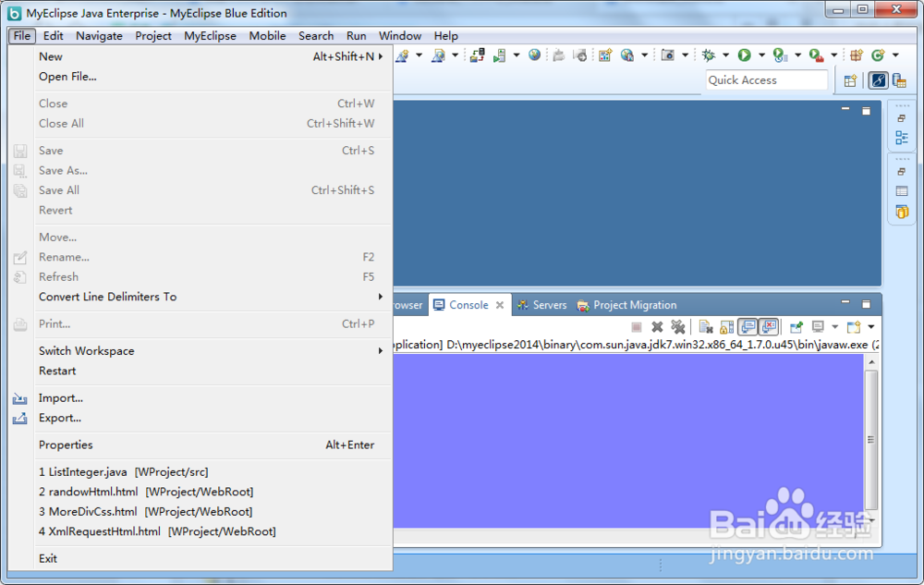Toggle Scroll Lock in the Console toolbar
Screen dimensions: 924x585
[727, 326]
